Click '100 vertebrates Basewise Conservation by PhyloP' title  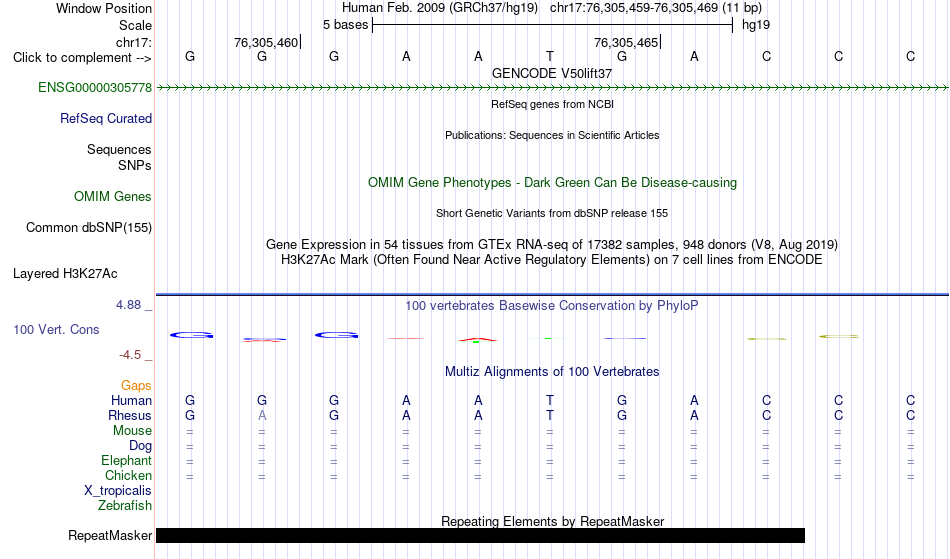coord(552,306)
